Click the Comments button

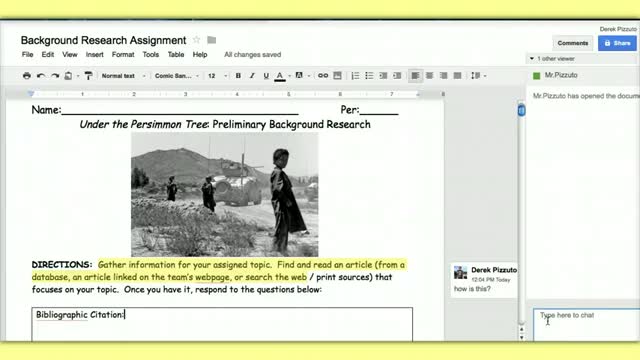573,43
